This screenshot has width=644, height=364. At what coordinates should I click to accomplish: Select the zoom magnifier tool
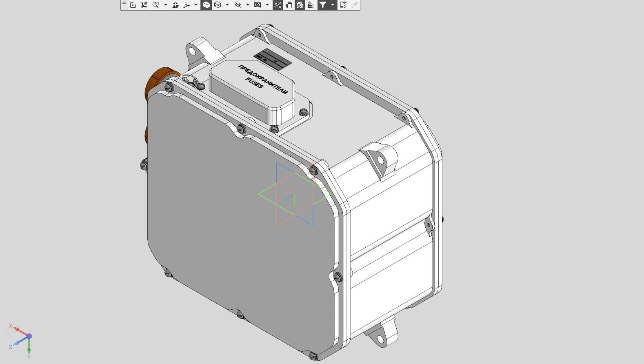point(155,5)
